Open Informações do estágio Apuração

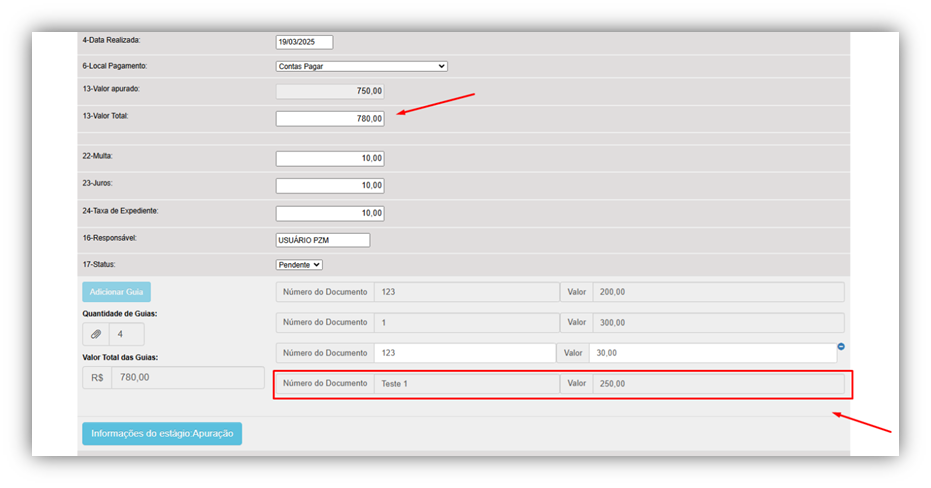pyautogui.click(x=162, y=433)
